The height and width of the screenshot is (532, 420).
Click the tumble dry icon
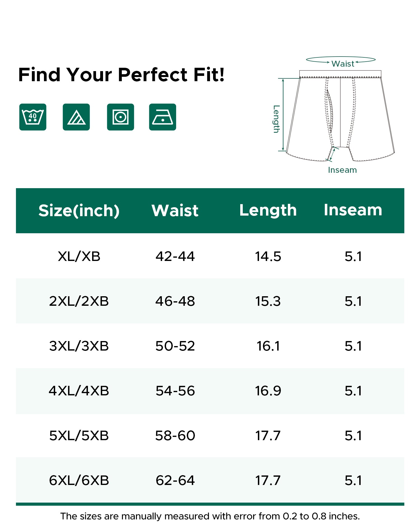click(120, 117)
